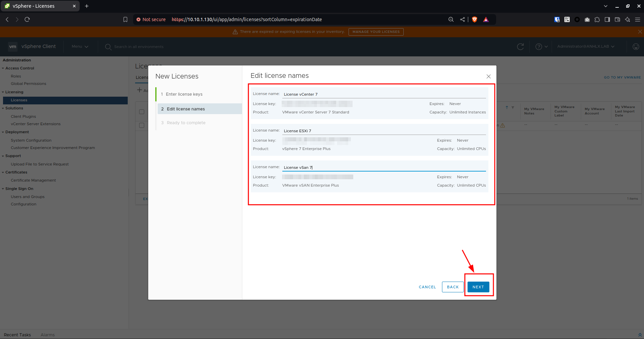Click the License vCenter 7 name field
Image resolution: width=644 pixels, height=339 pixels.
pos(383,94)
